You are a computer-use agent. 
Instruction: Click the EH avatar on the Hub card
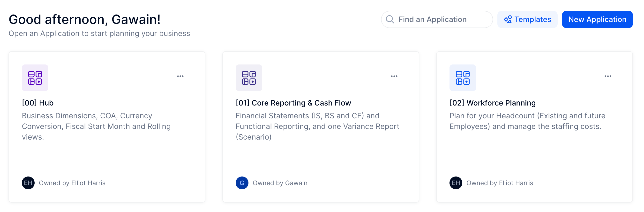pyautogui.click(x=28, y=183)
